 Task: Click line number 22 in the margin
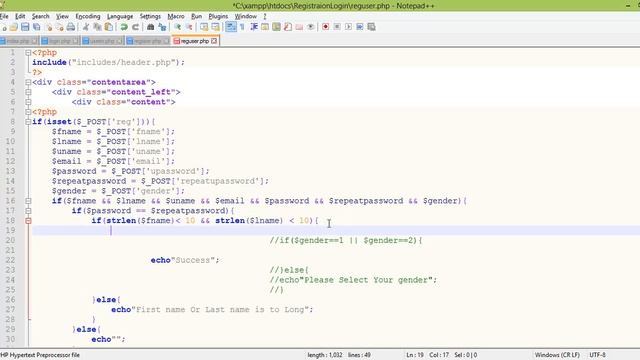(10, 260)
